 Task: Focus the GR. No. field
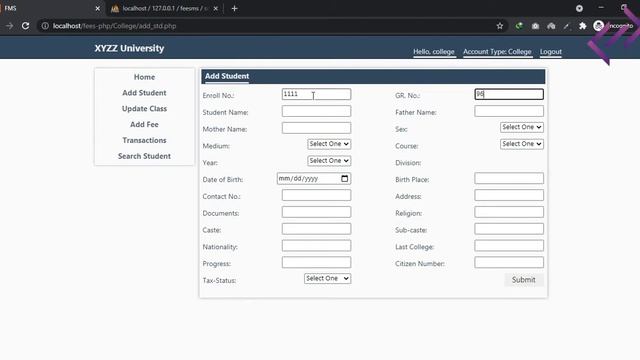[509, 94]
